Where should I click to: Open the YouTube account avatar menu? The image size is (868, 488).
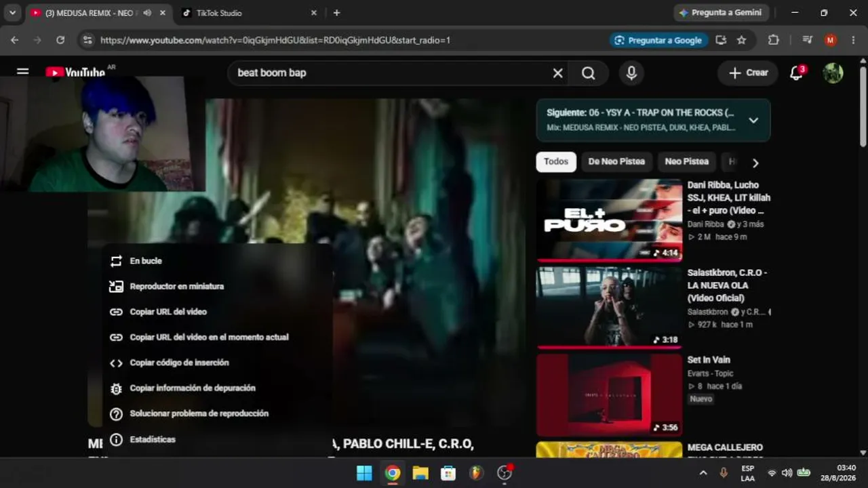point(833,73)
